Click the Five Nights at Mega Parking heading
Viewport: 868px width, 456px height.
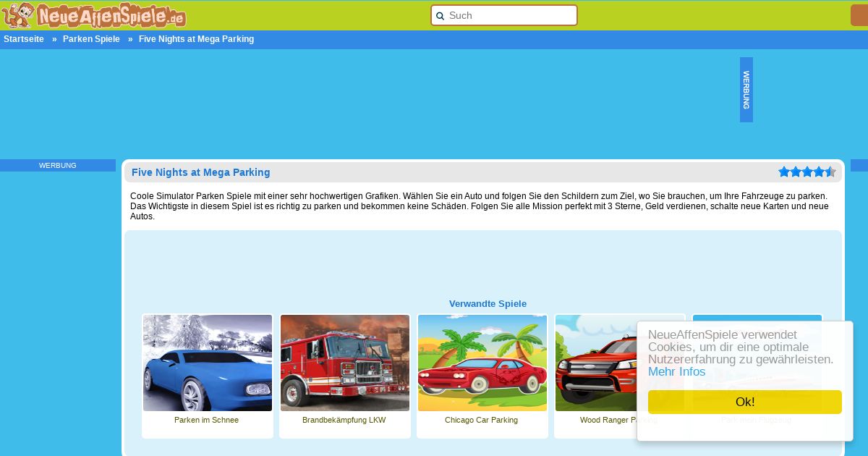(x=201, y=172)
